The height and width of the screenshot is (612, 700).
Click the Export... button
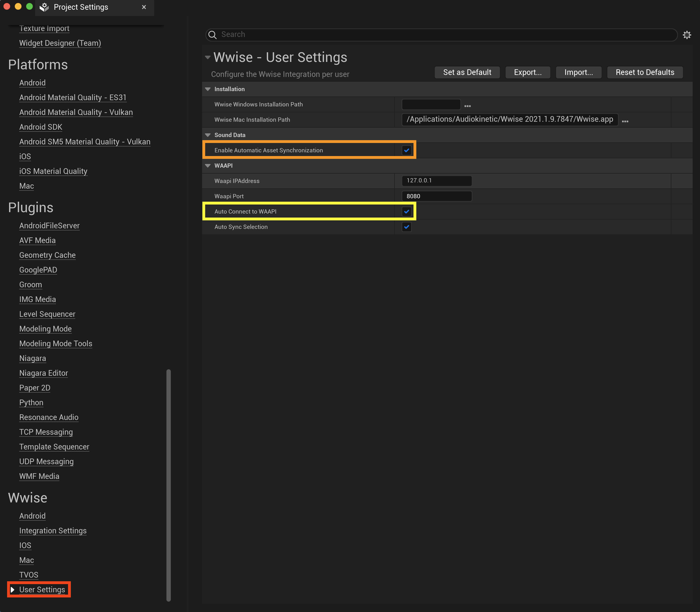click(x=528, y=72)
